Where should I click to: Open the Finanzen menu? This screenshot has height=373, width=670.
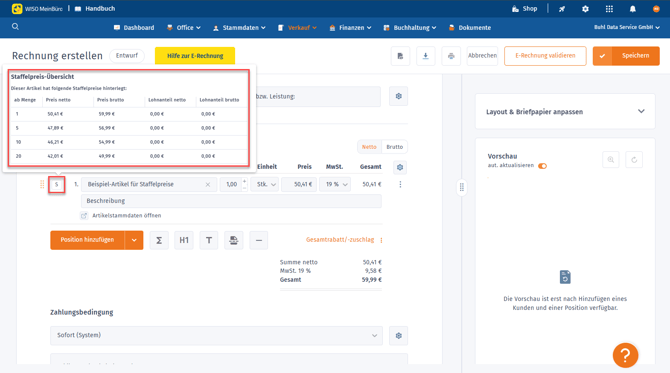click(x=350, y=28)
